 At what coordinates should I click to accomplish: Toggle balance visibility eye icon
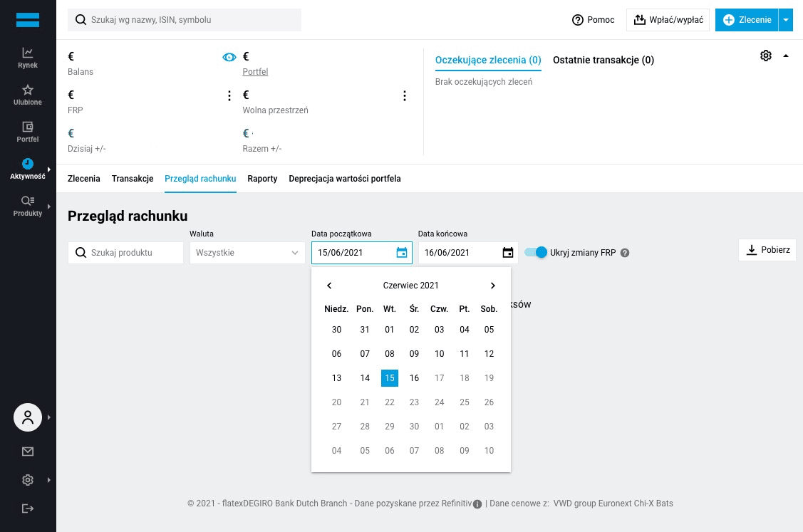(229, 58)
